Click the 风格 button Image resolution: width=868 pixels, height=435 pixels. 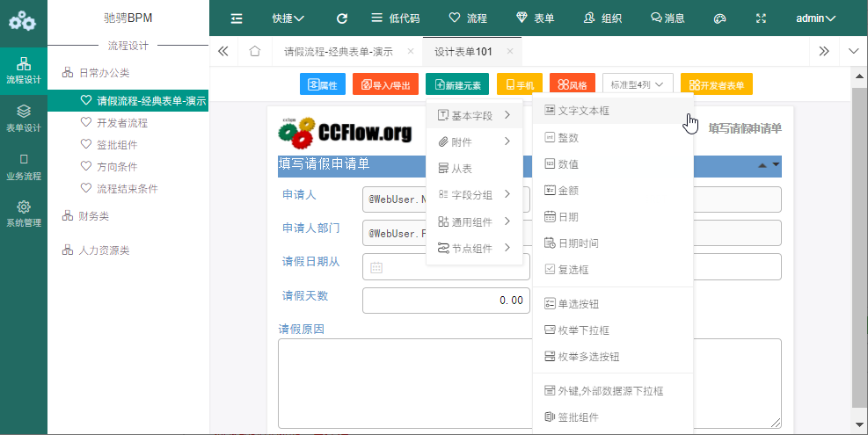(573, 84)
